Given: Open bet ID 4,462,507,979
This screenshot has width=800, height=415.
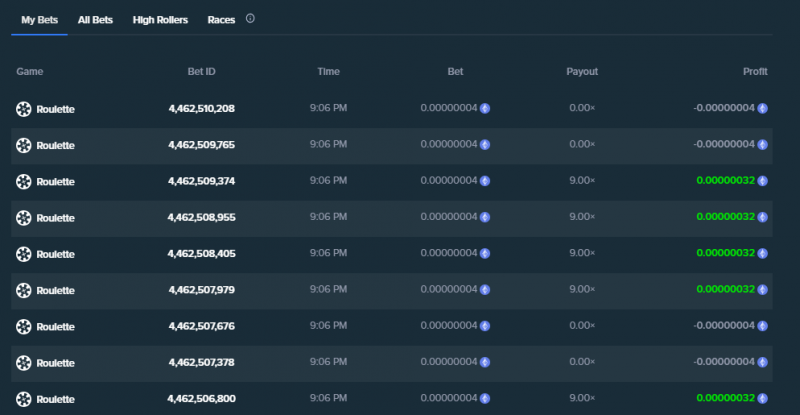Looking at the screenshot, I should pyautogui.click(x=202, y=289).
